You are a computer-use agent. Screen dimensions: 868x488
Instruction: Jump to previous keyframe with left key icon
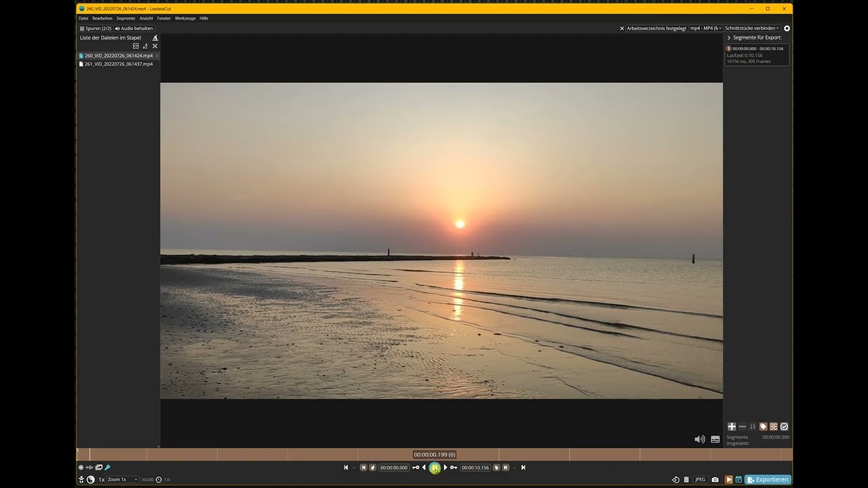pyautogui.click(x=416, y=468)
